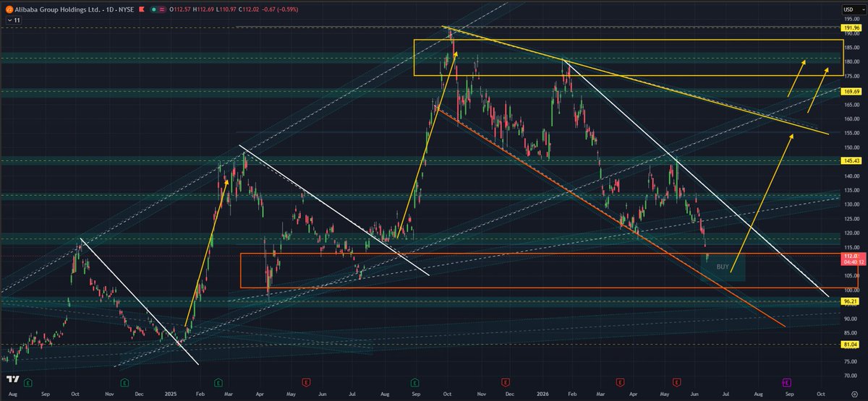Click the high value H112.69
The width and height of the screenshot is (868, 401).
[203, 10]
